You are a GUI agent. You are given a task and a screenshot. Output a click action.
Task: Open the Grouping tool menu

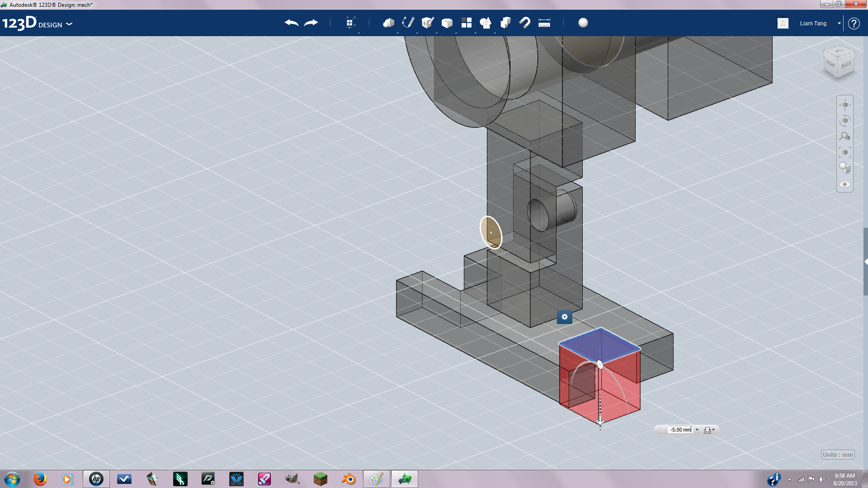click(x=486, y=23)
